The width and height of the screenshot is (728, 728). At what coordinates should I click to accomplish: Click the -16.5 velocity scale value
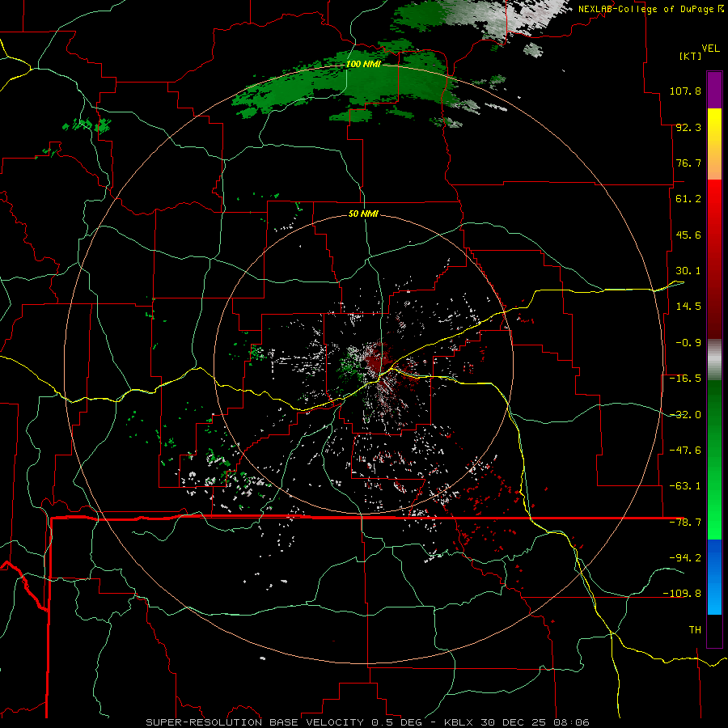(x=685, y=379)
